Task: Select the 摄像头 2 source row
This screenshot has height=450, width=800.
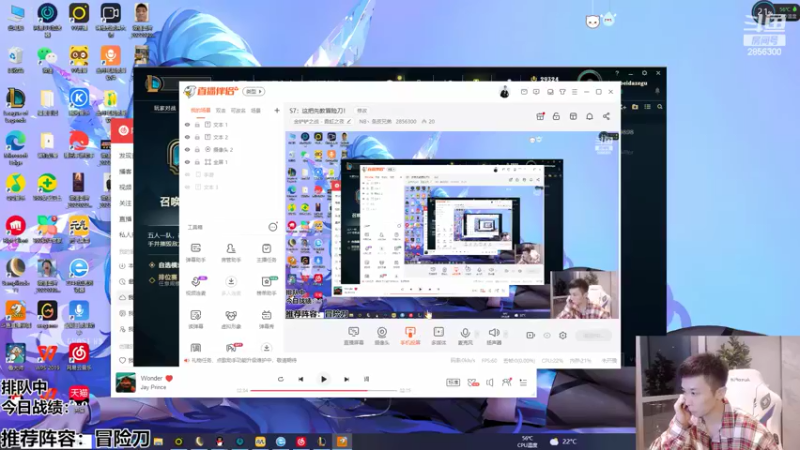Action: click(x=232, y=149)
